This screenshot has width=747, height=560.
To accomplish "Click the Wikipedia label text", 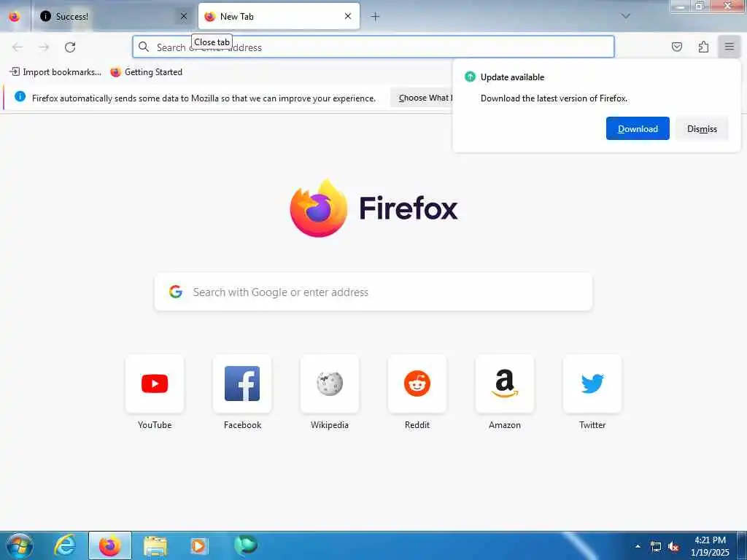I will [330, 425].
